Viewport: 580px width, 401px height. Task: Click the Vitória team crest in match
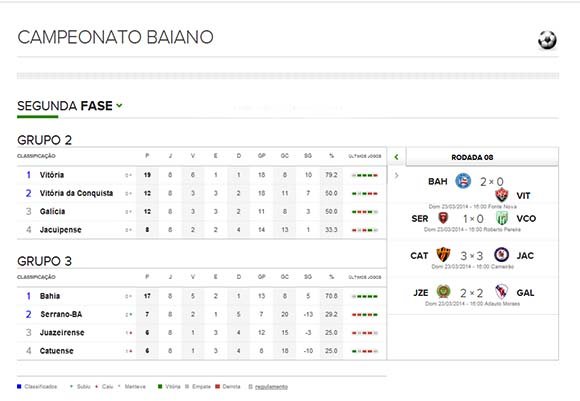point(502,195)
